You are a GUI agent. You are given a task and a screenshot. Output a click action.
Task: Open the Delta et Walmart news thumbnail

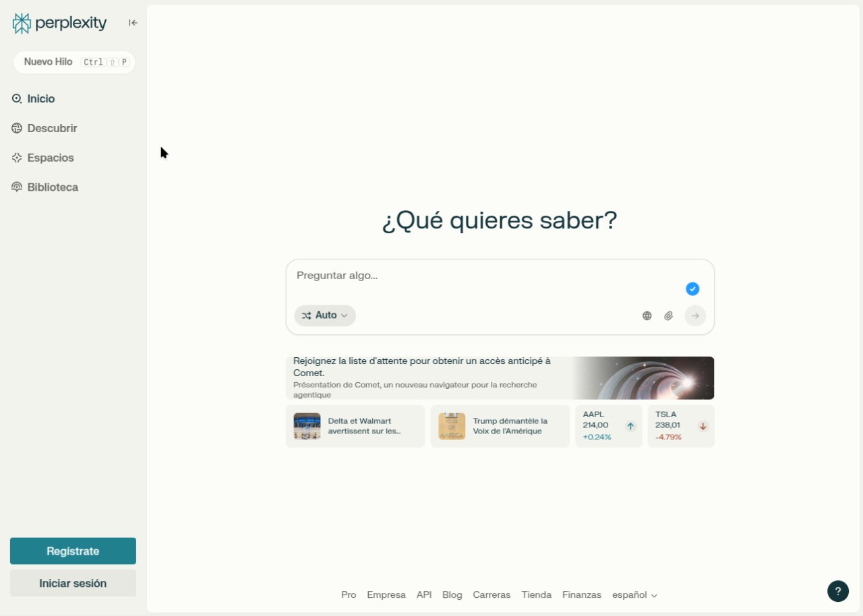coord(307,426)
